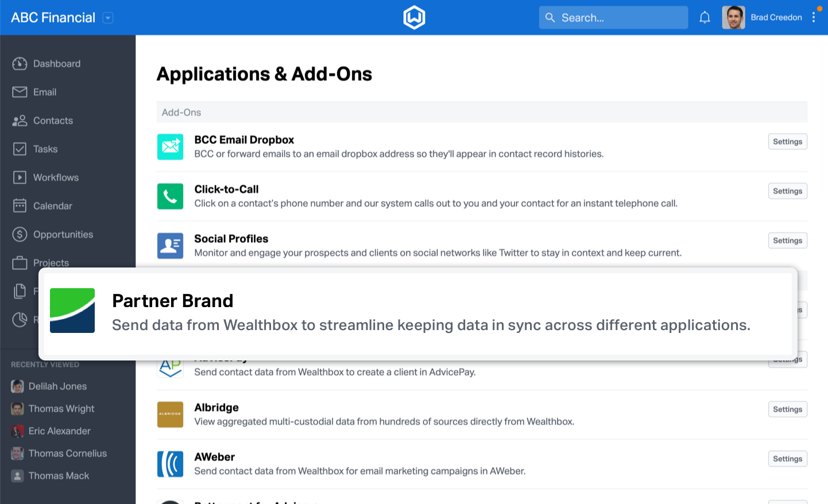Click the ABC Financial title

[x=53, y=18]
